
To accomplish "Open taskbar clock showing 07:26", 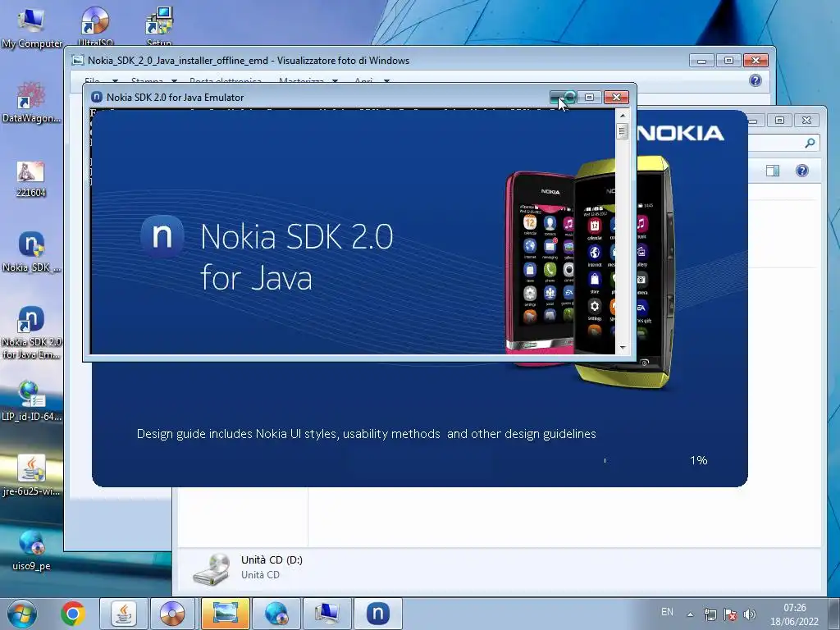I will click(x=794, y=614).
